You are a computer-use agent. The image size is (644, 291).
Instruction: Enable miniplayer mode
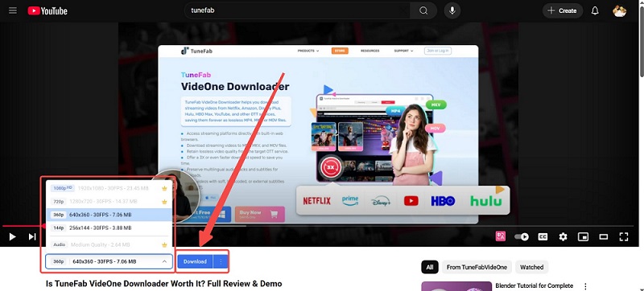583,236
